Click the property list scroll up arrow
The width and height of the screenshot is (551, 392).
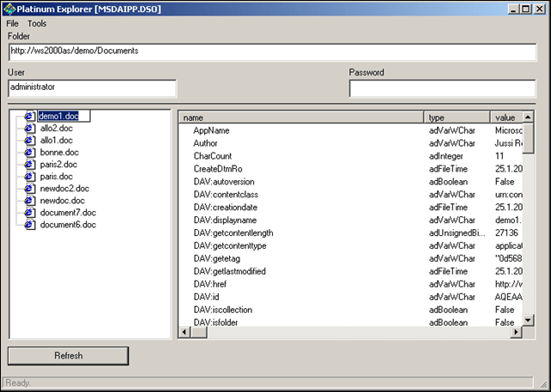[528, 117]
